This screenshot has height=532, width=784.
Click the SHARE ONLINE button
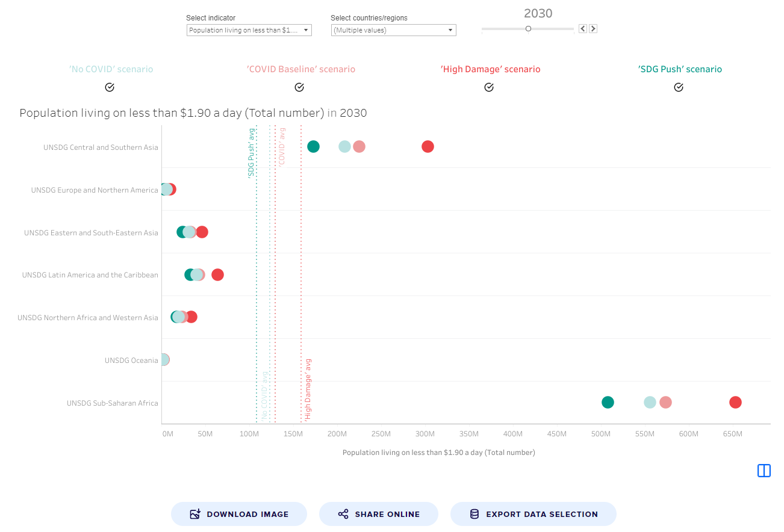[378, 513]
